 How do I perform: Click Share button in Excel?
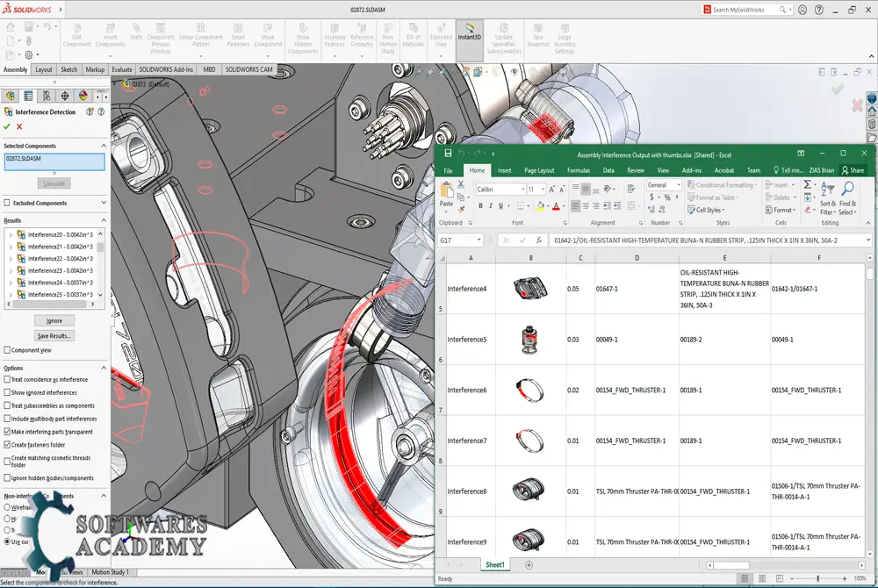(853, 170)
